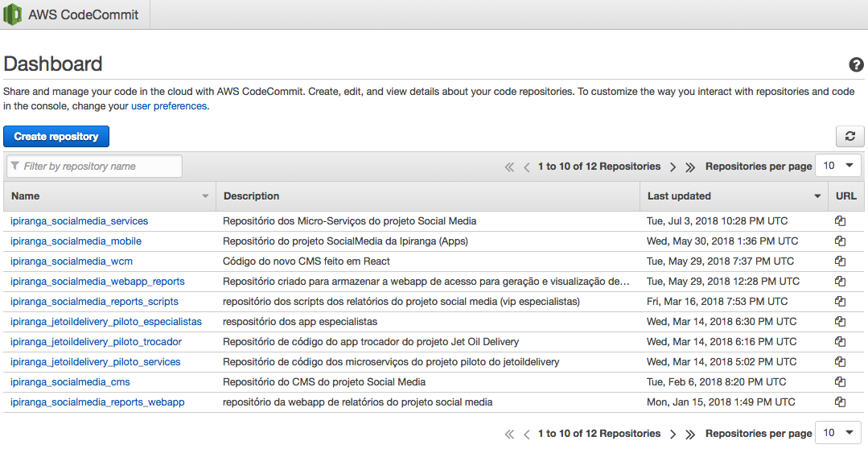Sort by Name column header arrow

[x=205, y=196]
